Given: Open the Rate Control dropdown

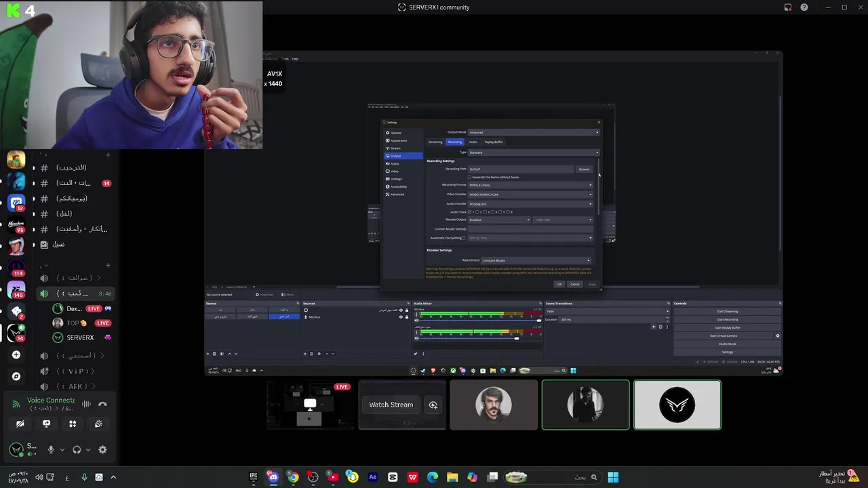Looking at the screenshot, I should pos(536,260).
